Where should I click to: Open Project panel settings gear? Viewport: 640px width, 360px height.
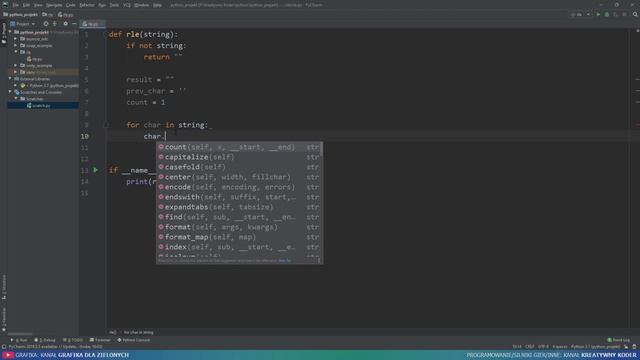pyautogui.click(x=66, y=24)
